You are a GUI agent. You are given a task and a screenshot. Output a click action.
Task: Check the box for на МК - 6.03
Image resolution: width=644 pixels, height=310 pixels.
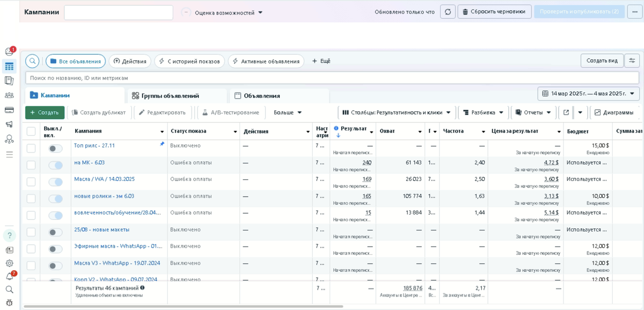pyautogui.click(x=31, y=165)
